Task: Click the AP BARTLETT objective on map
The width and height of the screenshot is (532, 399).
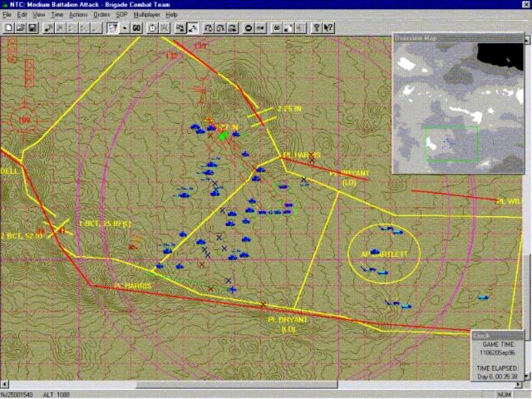Action: pyautogui.click(x=385, y=254)
